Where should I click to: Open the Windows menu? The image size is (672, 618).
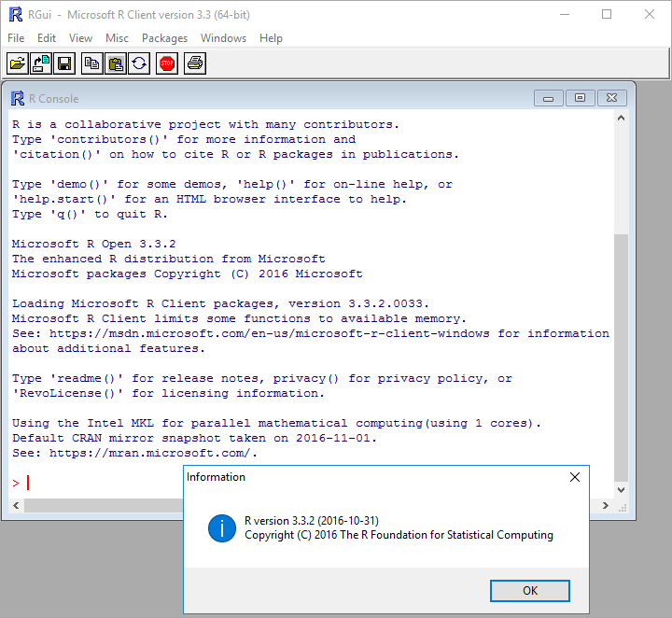pyautogui.click(x=223, y=38)
